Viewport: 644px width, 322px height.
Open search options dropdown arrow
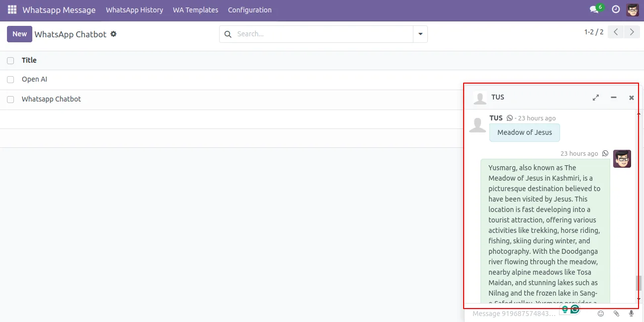420,34
